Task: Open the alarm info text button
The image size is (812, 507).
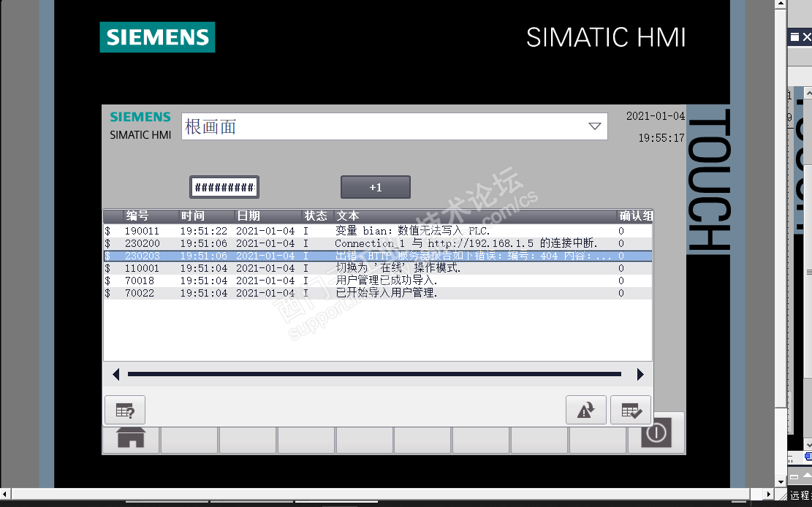Action: pyautogui.click(x=125, y=410)
